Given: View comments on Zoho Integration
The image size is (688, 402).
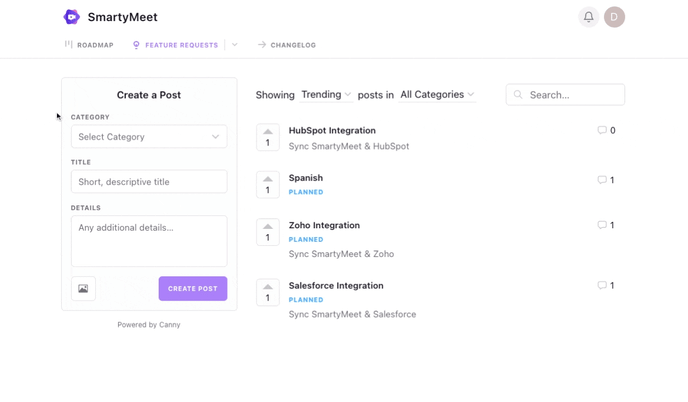Looking at the screenshot, I should pyautogui.click(x=606, y=225).
